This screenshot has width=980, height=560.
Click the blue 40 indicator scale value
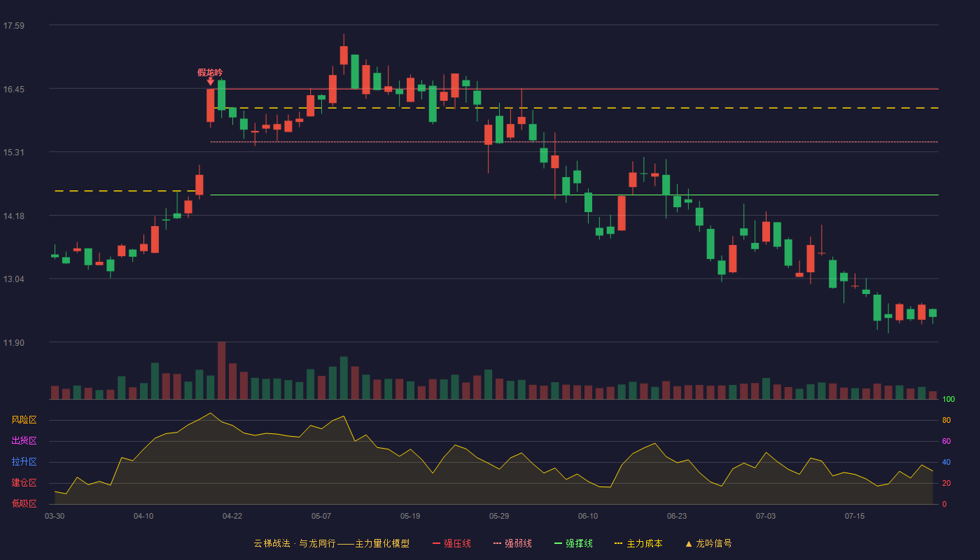(x=946, y=462)
